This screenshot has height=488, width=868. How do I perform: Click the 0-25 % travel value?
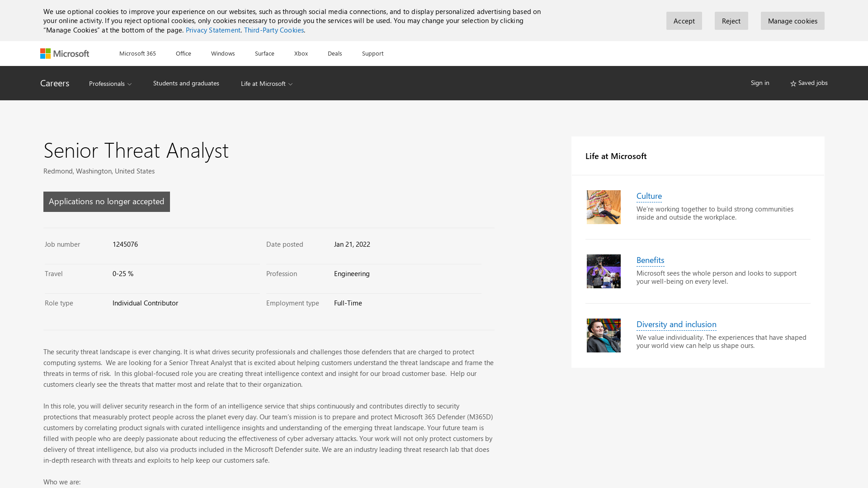123,273
